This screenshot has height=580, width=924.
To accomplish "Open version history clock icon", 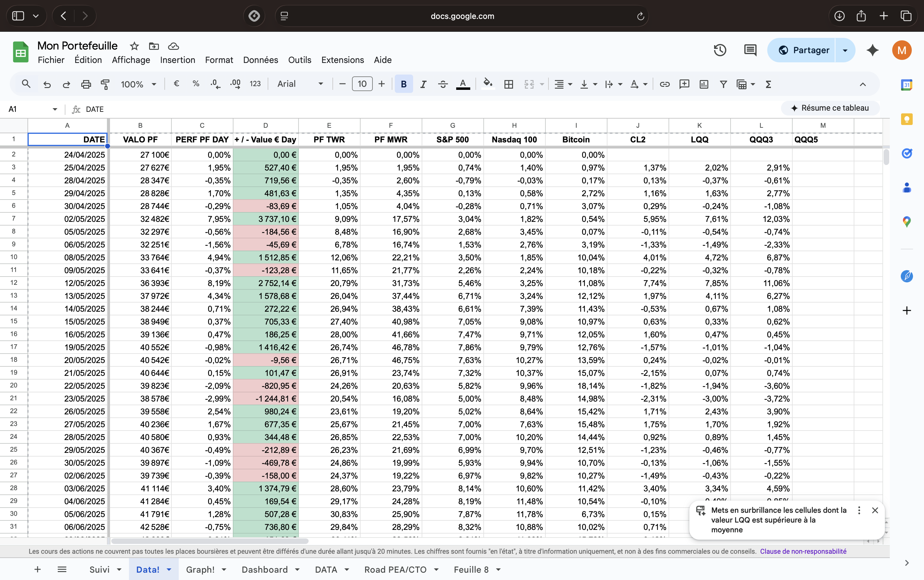I will (x=720, y=50).
